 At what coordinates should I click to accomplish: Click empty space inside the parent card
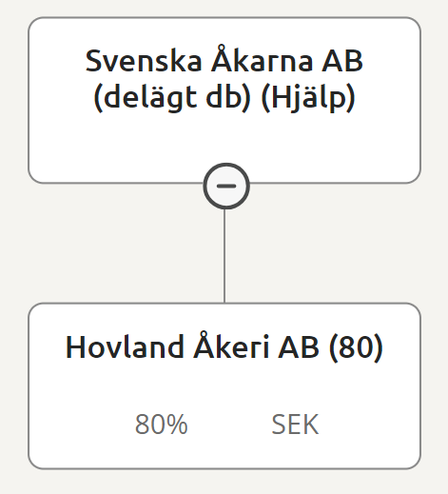[x=127, y=146]
